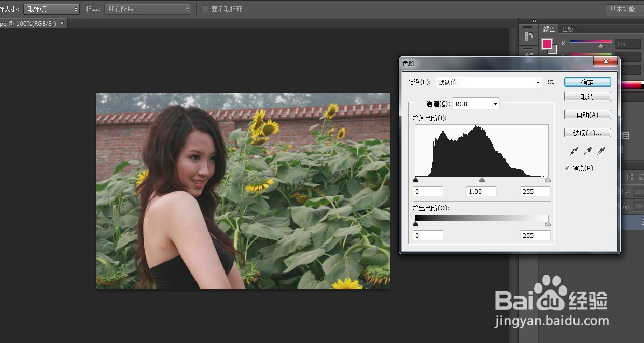Viewport: 644px width, 343px height.
Task: Select the gray point eyedropper
Action: point(587,151)
